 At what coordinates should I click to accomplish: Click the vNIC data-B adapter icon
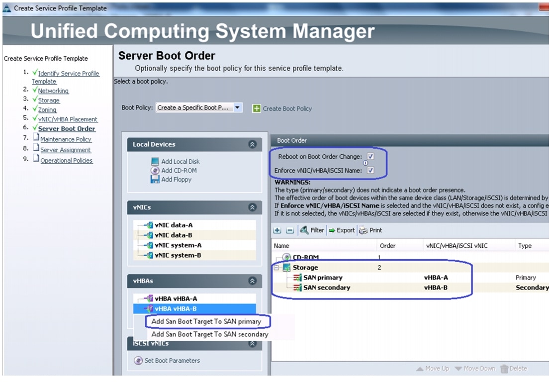point(150,235)
